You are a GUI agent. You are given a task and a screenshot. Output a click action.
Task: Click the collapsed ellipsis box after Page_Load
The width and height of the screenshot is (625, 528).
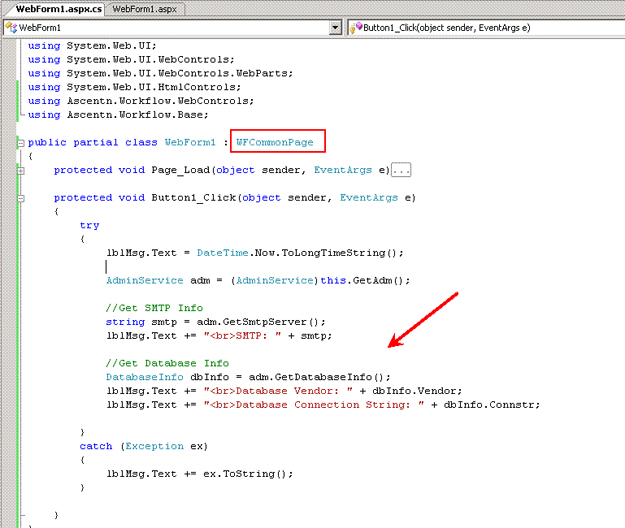pyautogui.click(x=401, y=171)
